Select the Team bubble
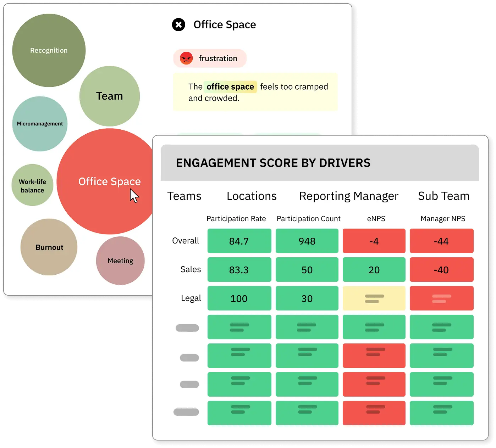496x448 pixels. pos(109,96)
